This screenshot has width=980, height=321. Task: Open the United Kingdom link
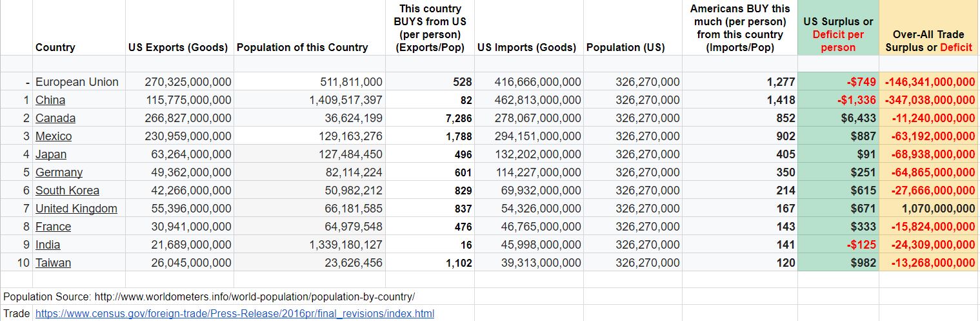(76, 209)
